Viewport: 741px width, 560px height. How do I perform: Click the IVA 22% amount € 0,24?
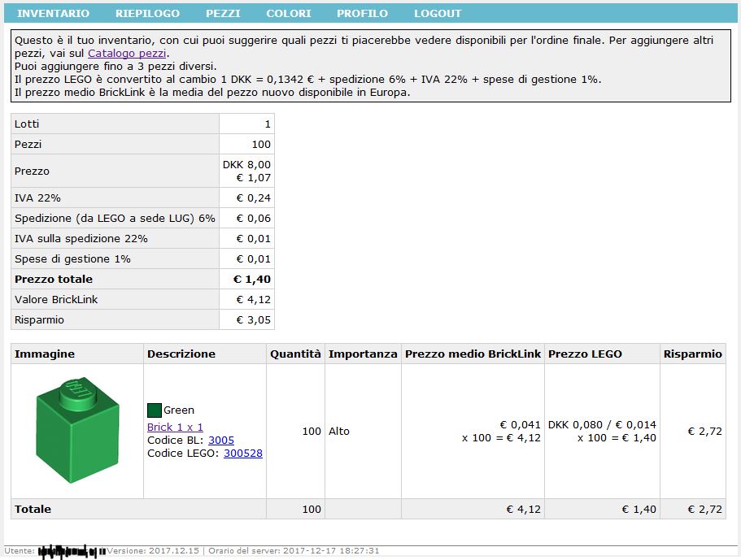point(253,198)
